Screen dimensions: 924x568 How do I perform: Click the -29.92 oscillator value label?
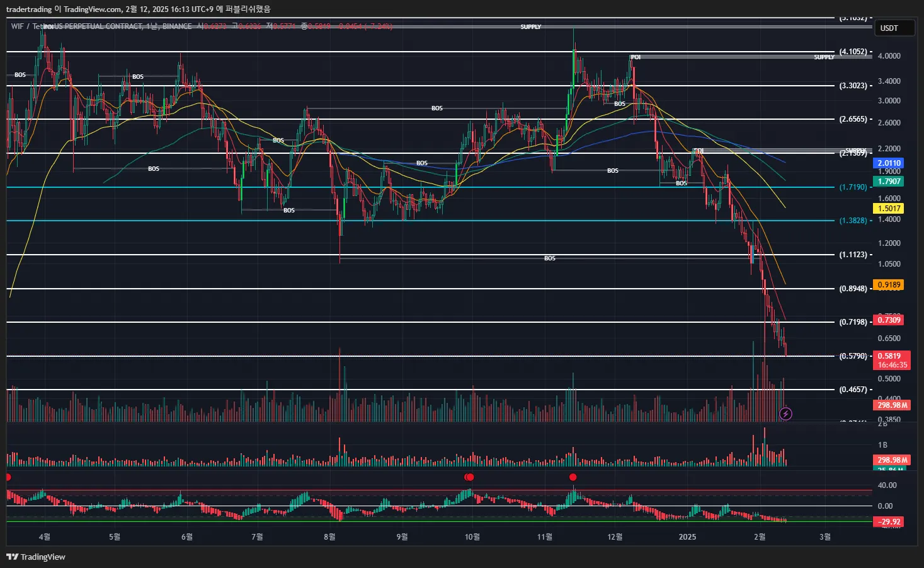pos(889,521)
